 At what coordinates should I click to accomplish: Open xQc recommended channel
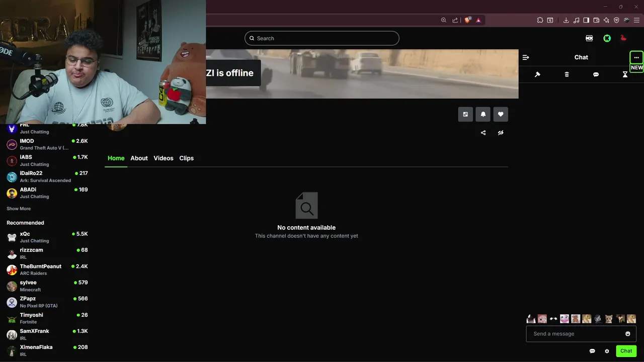47,237
